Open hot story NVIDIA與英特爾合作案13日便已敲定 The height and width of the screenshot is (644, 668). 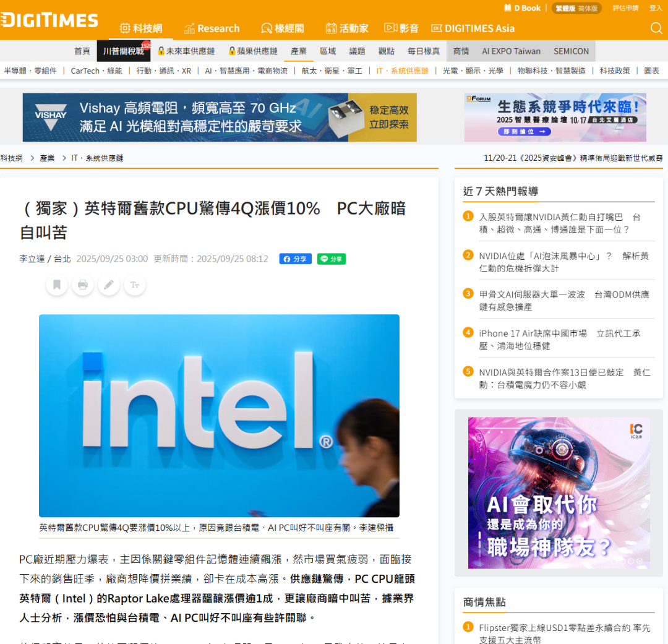(564, 379)
